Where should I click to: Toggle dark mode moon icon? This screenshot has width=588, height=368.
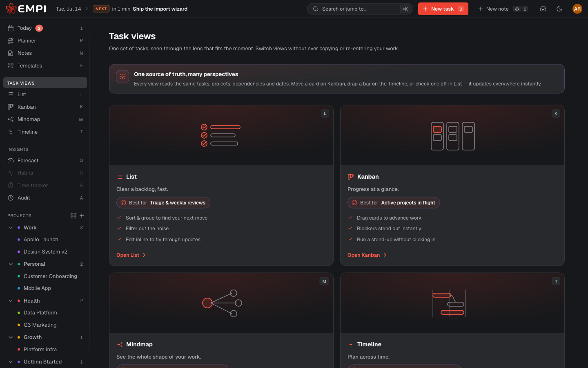point(559,9)
